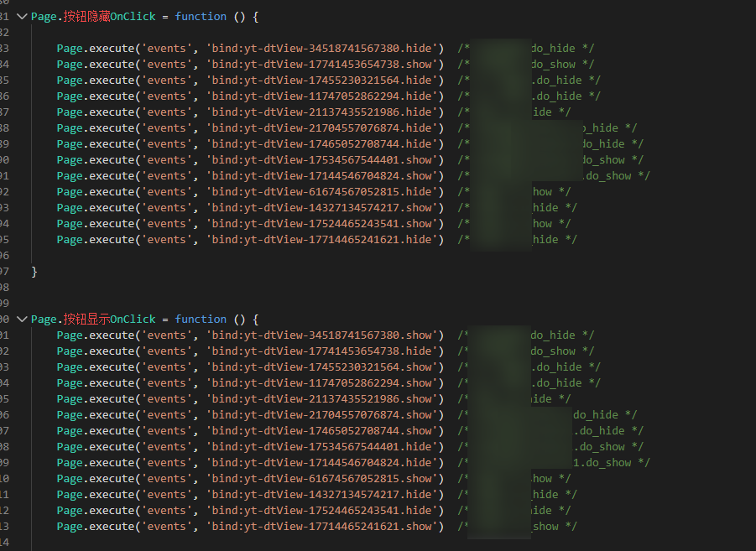
Task: Click the string 'bind:yt-dtView-61674567052815.show'
Action: [322, 478]
